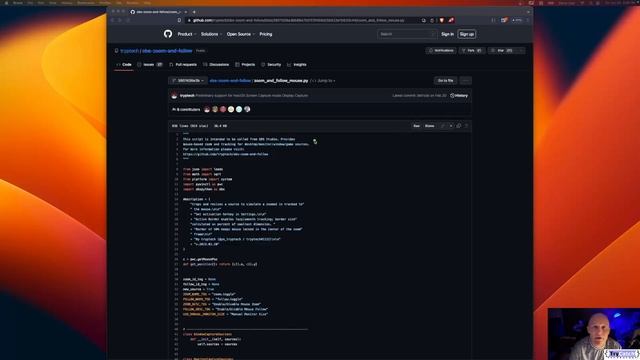This screenshot has width=640, height=360.
Task: Click the first contributor avatar
Action: [207, 109]
